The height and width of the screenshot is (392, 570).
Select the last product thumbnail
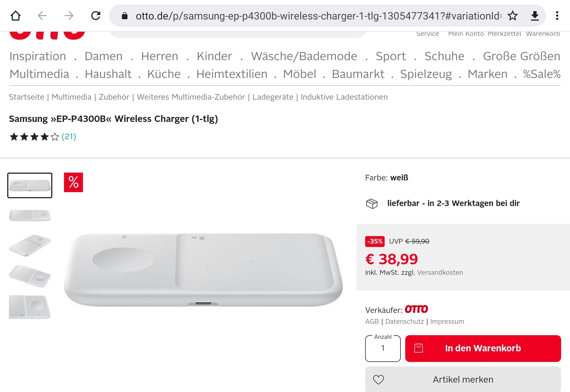[x=30, y=307]
